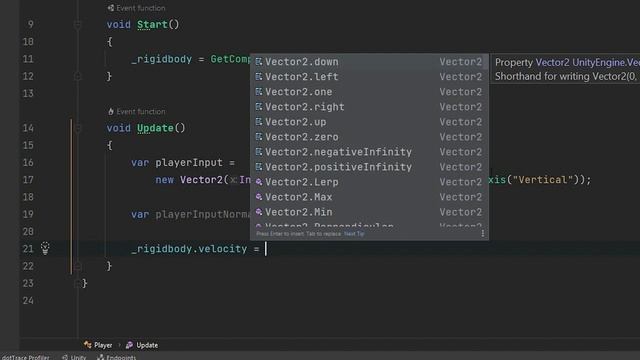Click the property icon beside Vector2.down
Screen dimensions: 640x360
pos(259,62)
